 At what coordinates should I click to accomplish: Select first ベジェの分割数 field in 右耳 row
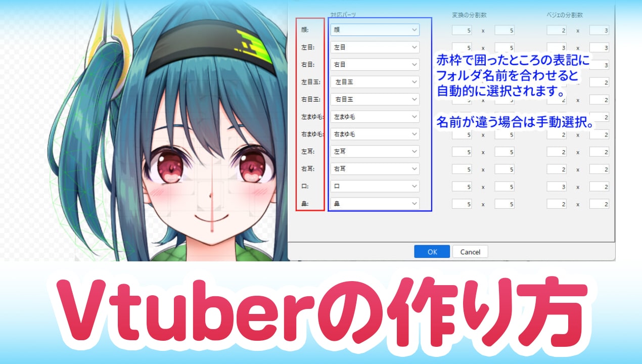(x=557, y=169)
